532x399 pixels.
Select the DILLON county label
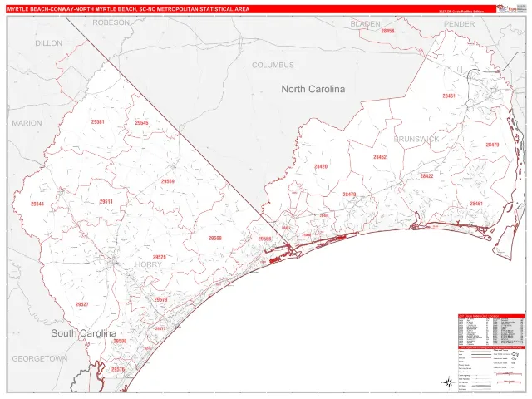(x=48, y=43)
